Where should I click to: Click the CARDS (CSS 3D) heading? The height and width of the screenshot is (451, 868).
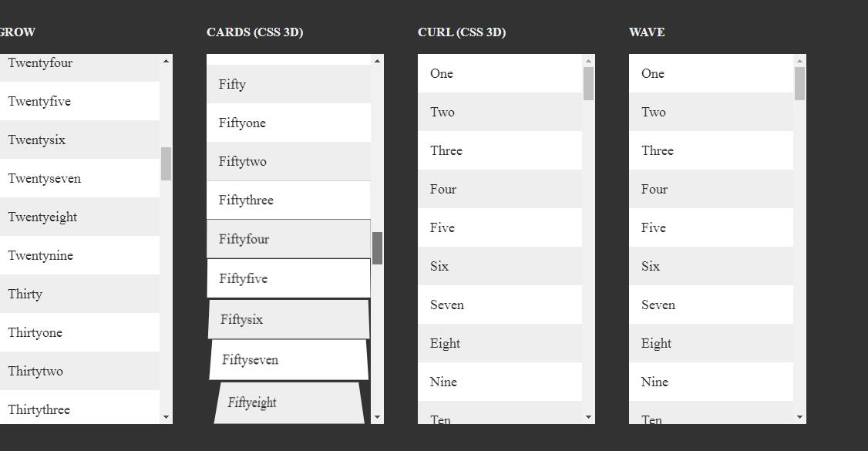click(254, 32)
